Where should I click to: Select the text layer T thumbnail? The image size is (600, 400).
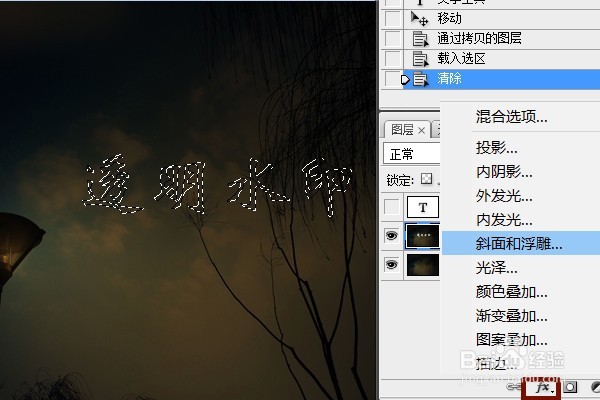click(x=422, y=207)
